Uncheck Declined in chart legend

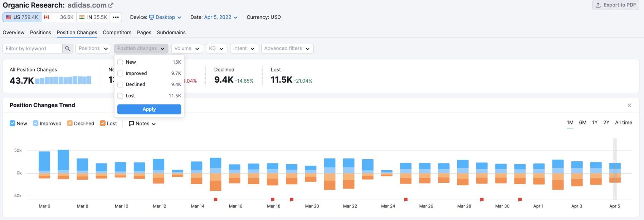click(x=70, y=123)
